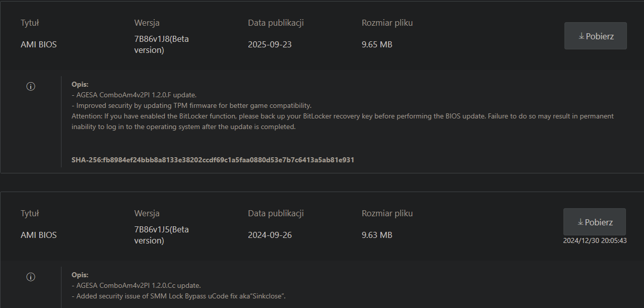Download the 7B86v1J5 beta BIOS
Image resolution: width=644 pixels, height=308 pixels.
(595, 222)
